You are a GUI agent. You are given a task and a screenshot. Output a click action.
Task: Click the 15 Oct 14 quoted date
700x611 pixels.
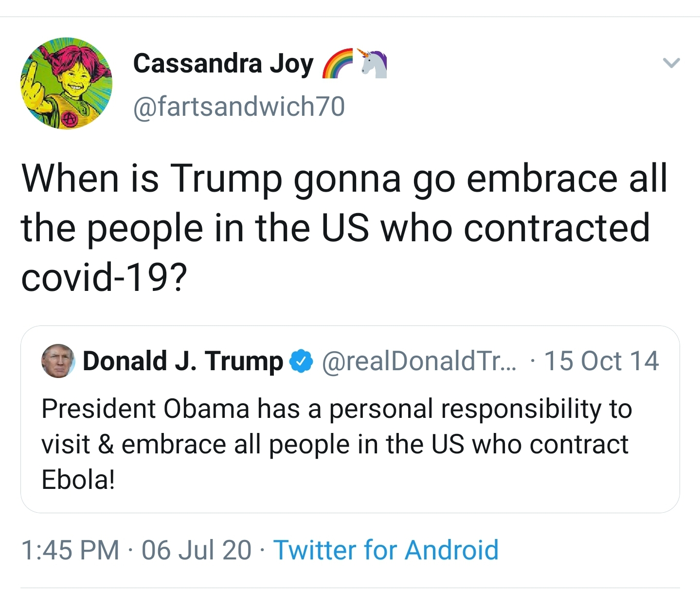601,361
